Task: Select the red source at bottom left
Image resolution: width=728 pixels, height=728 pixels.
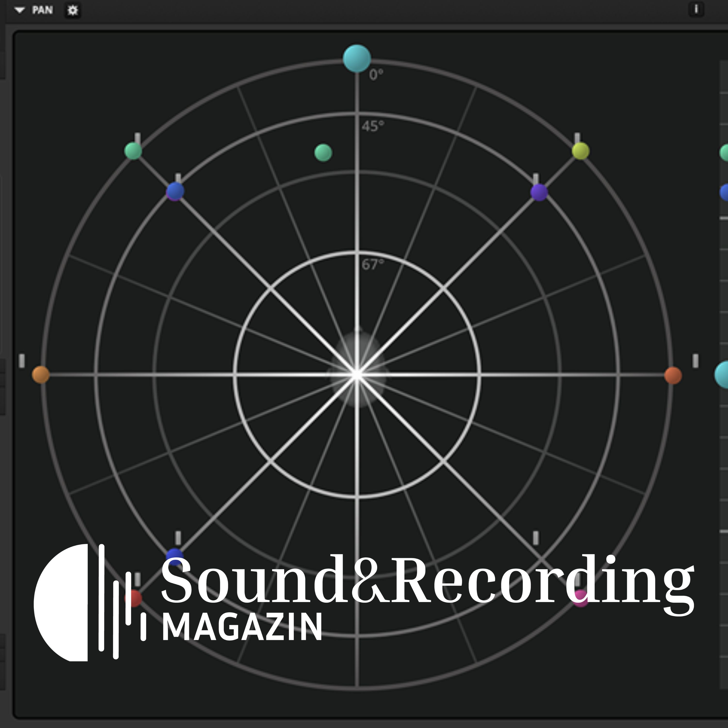Action: click(x=133, y=598)
